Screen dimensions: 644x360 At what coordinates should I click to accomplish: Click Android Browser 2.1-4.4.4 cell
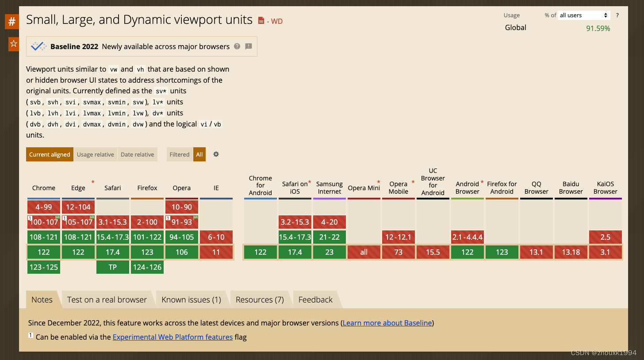468,237
